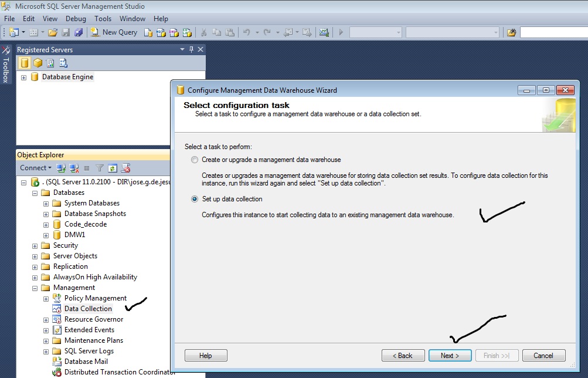Click the toolbar search input field
This screenshot has height=378, width=588.
pos(554,32)
